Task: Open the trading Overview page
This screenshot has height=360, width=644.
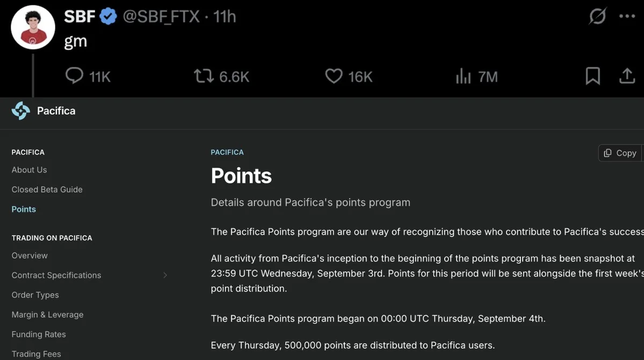Action: pos(30,255)
